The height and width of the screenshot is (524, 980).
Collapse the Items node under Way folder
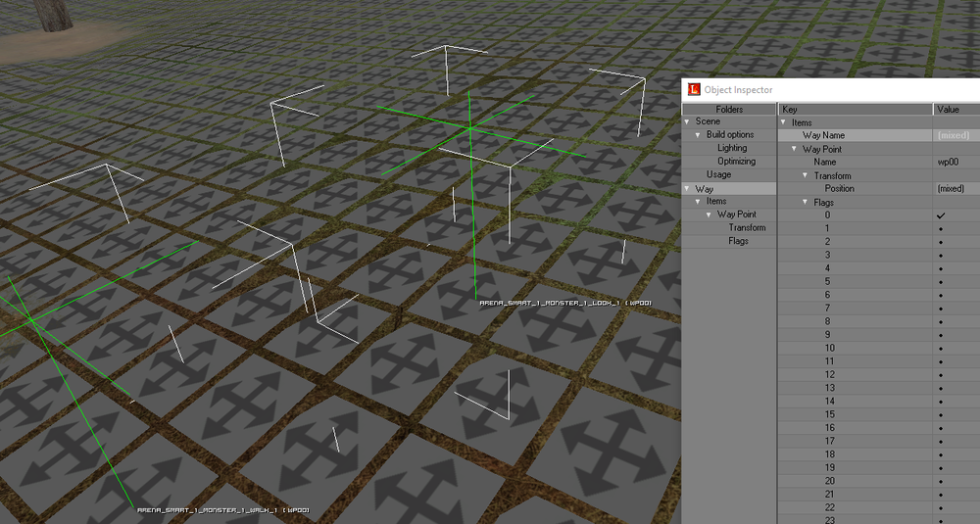(x=698, y=202)
